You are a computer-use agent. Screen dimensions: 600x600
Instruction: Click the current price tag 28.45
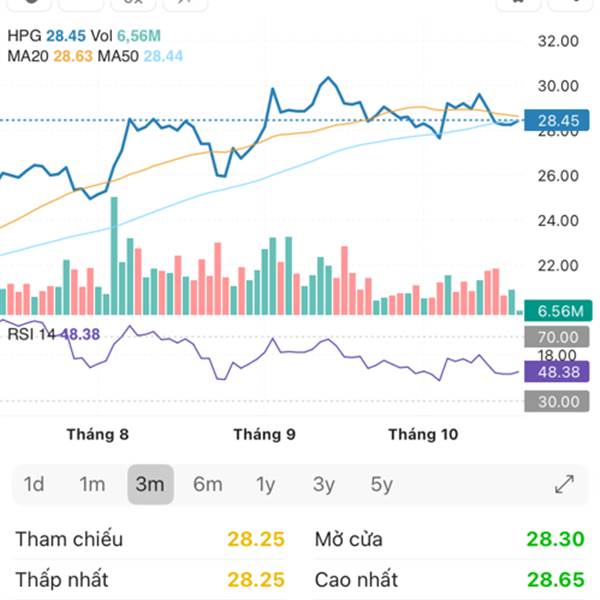point(559,121)
